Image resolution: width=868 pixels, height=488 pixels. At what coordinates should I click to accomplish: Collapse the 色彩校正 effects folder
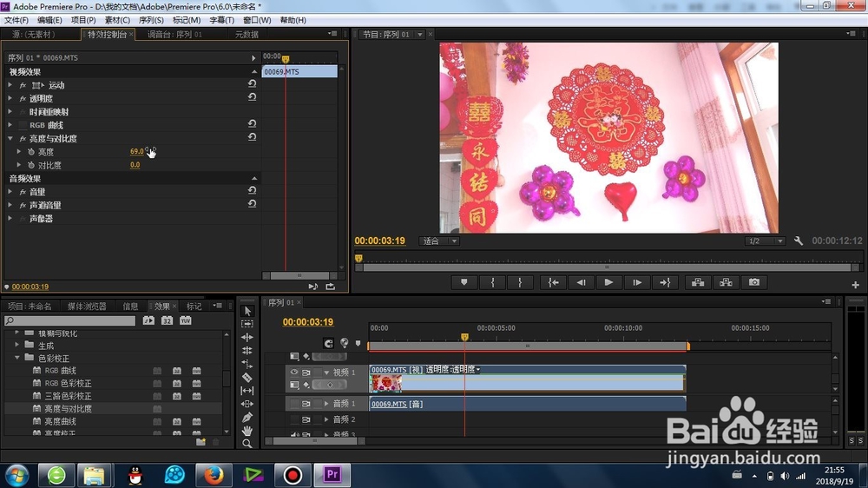(17, 358)
